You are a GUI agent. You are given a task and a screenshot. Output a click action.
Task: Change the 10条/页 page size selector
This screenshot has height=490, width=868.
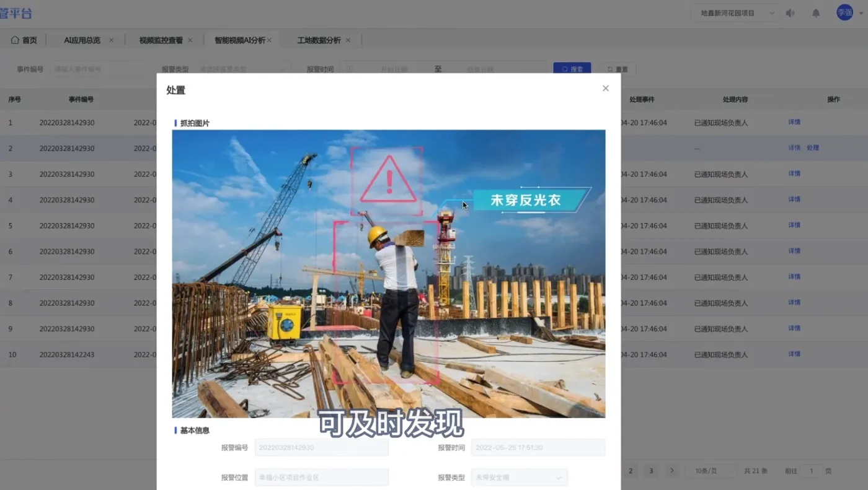[711, 471]
